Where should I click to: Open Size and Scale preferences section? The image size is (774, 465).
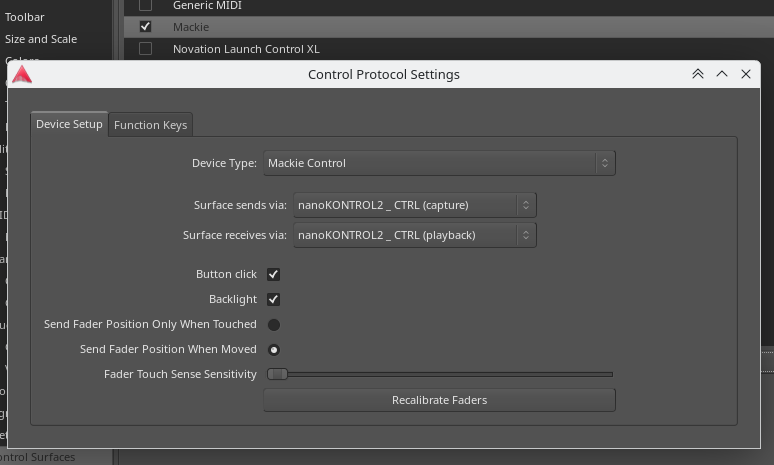(x=41, y=39)
